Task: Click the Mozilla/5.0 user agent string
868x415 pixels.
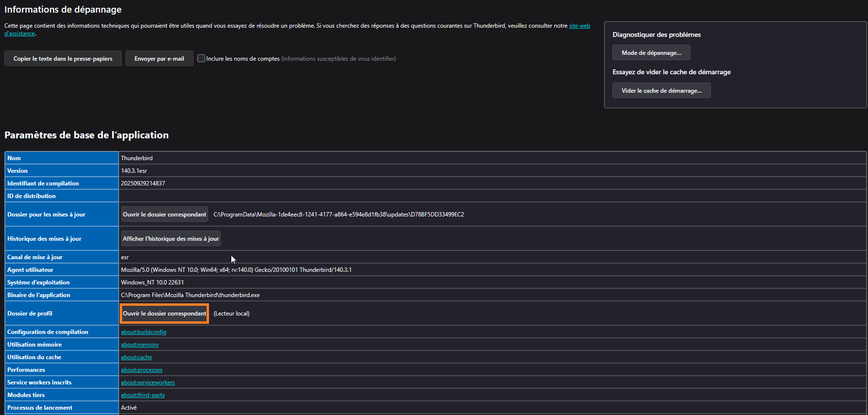Action: tap(236, 270)
